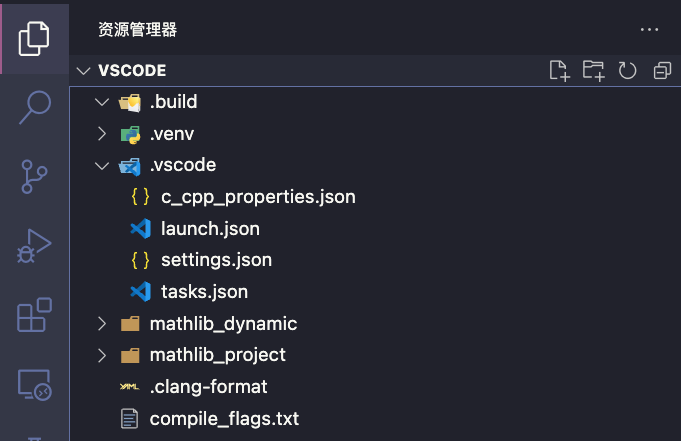Open the Remote Explorer icon
Image resolution: width=681 pixels, height=441 pixels.
coord(34,385)
